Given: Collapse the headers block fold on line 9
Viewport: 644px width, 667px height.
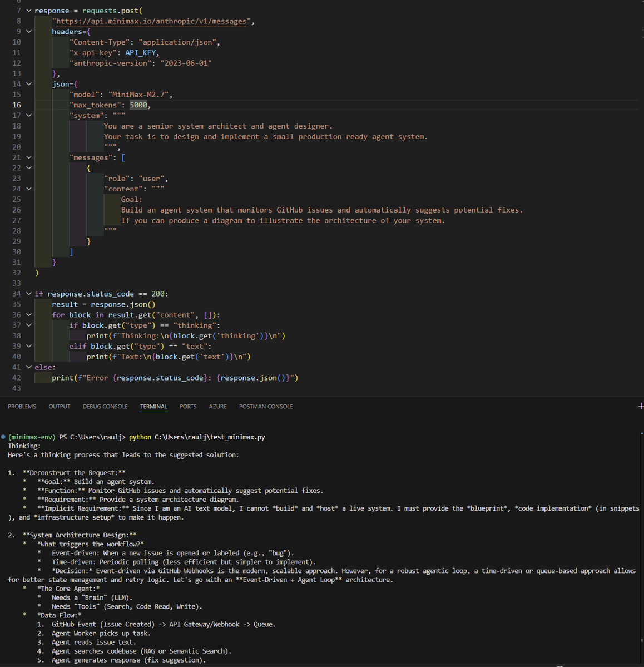Looking at the screenshot, I should [29, 32].
